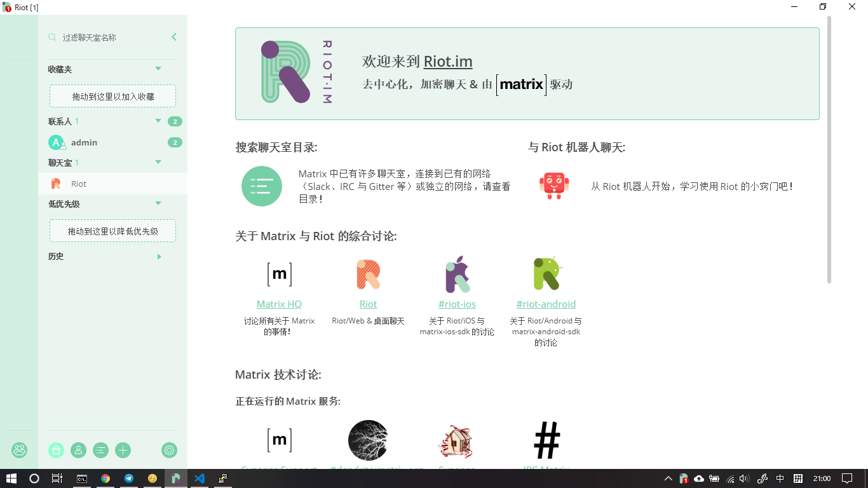The width and height of the screenshot is (868, 488).
Task: Open the room directory list icon
Action: pos(100,450)
